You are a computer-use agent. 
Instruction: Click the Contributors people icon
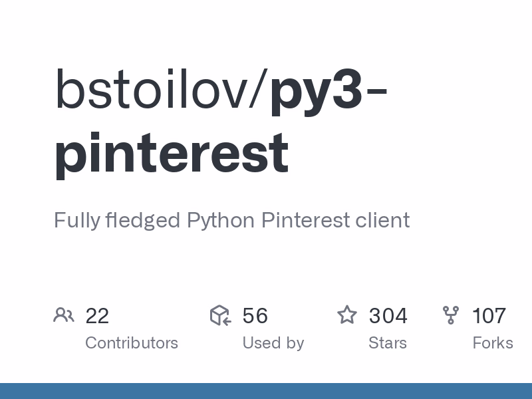(64, 315)
